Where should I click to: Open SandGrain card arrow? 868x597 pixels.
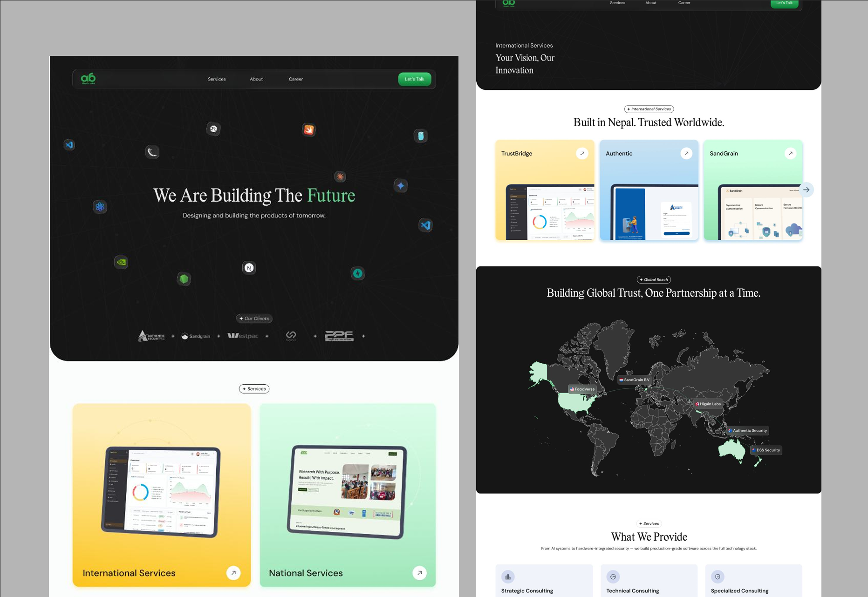(790, 153)
